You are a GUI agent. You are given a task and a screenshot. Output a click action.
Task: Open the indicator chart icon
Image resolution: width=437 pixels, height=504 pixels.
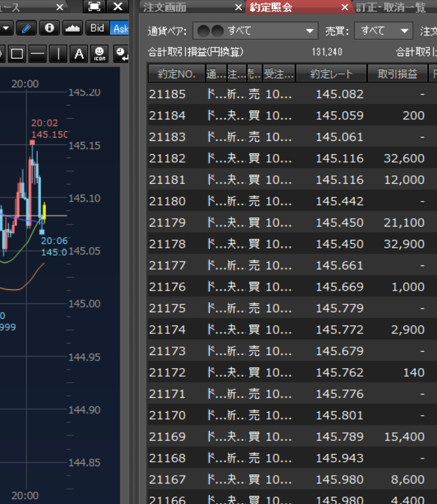(x=73, y=28)
